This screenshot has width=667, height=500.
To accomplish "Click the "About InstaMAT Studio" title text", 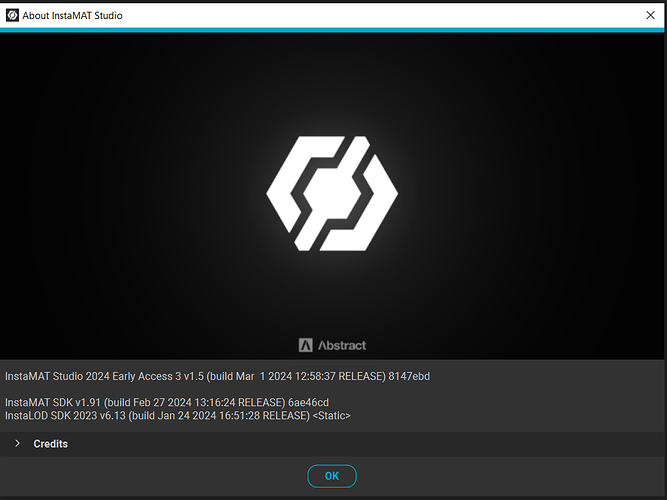I will click(x=72, y=15).
